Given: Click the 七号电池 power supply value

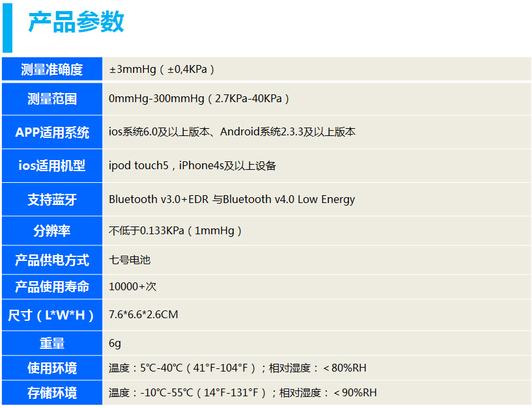Looking at the screenshot, I should tap(130, 260).
